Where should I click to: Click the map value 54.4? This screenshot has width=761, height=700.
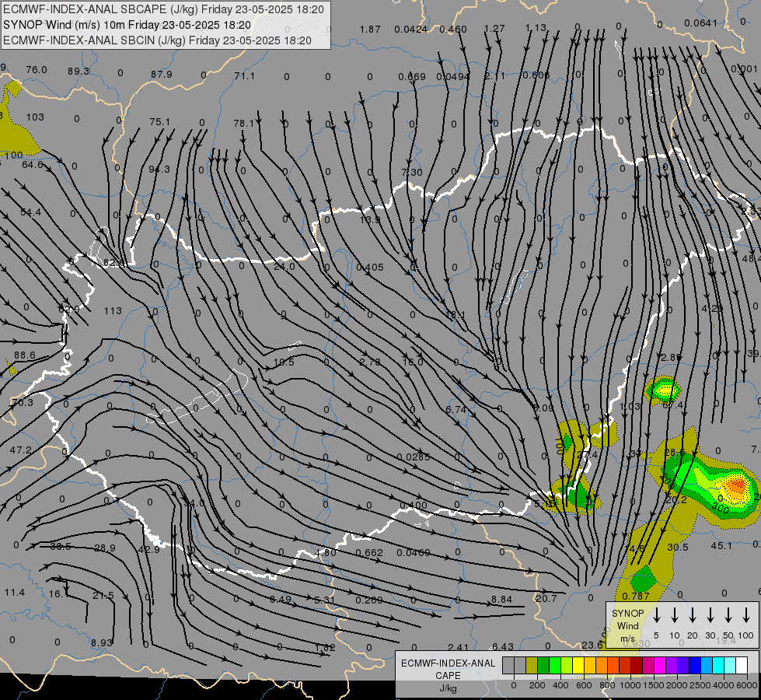[x=30, y=212]
